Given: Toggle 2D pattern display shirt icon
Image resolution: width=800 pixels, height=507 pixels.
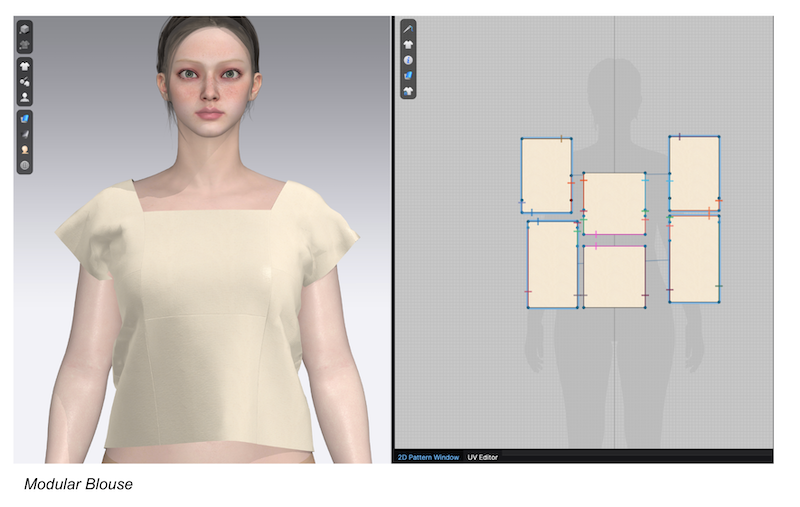Looking at the screenshot, I should coord(408,45).
